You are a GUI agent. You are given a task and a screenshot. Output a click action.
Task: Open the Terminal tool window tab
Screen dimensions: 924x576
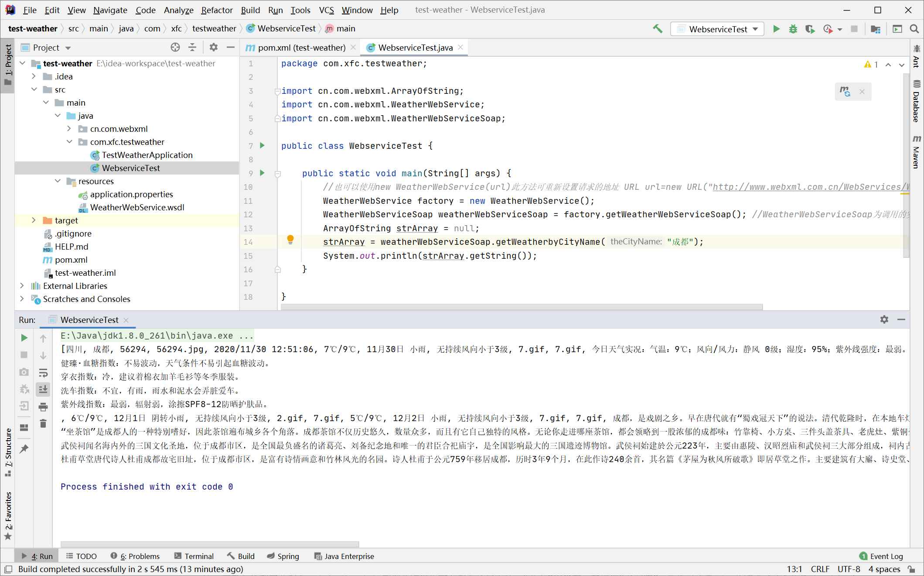[x=194, y=556]
